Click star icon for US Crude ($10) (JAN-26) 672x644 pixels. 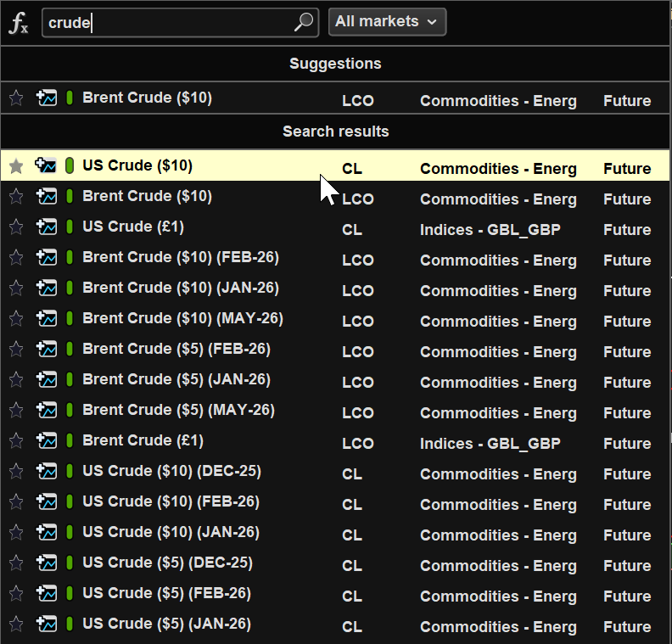[16, 532]
